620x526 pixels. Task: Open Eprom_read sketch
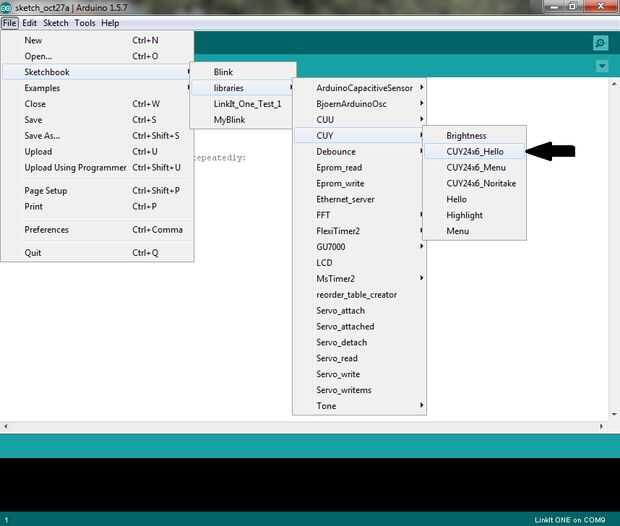359,168
